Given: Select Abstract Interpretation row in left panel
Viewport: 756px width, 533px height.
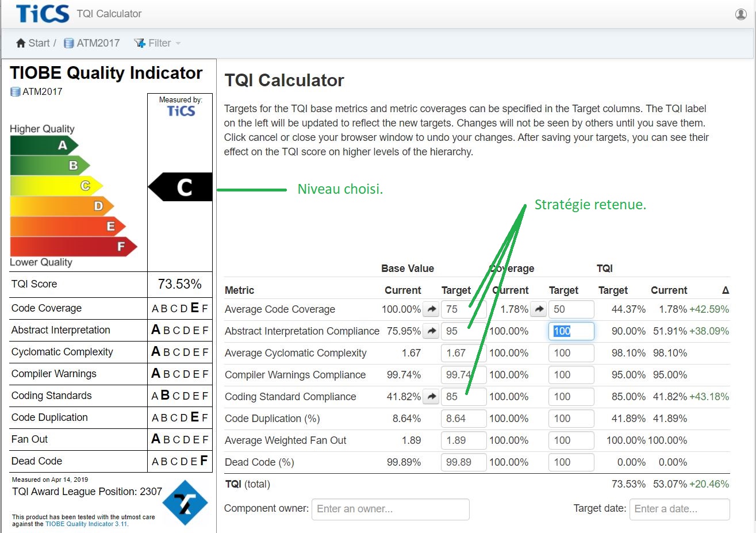Looking at the screenshot, I should coord(110,330).
